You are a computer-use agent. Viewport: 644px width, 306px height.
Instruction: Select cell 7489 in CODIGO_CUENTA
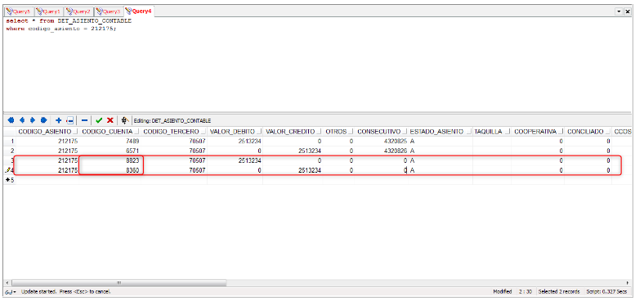pos(110,141)
